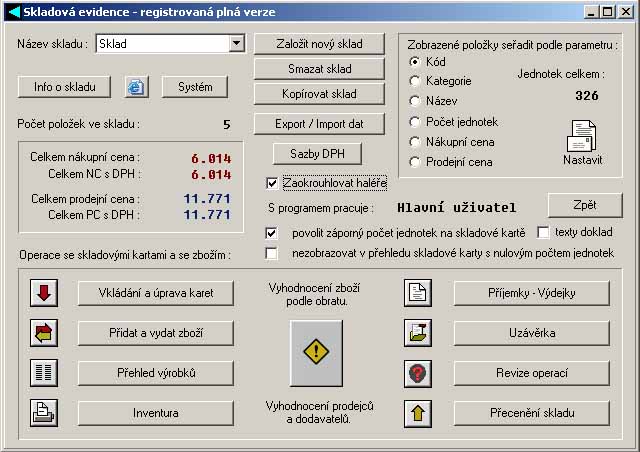Choose Počet jednotek sorting option
The image size is (640, 452).
415,122
